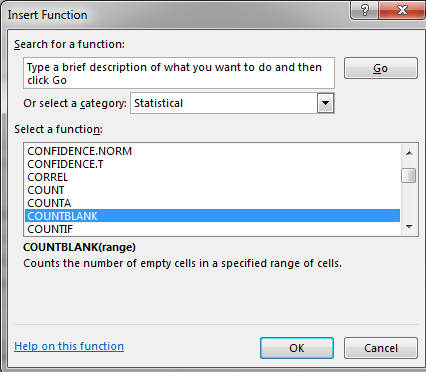
Task: Click the Statistical category combo box
Action: tap(232, 103)
